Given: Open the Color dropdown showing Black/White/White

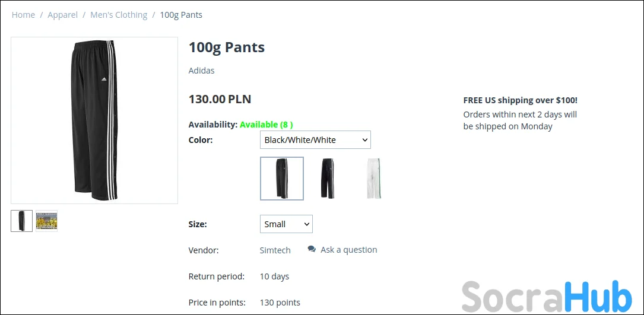Looking at the screenshot, I should [x=315, y=140].
